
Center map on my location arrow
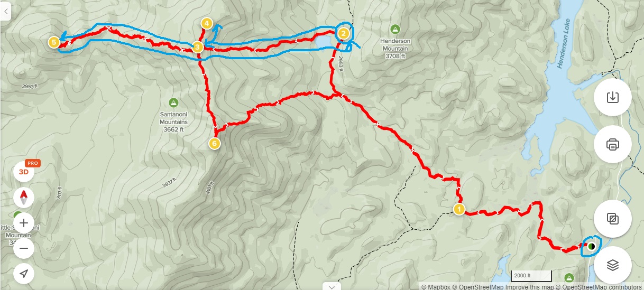[x=24, y=273]
